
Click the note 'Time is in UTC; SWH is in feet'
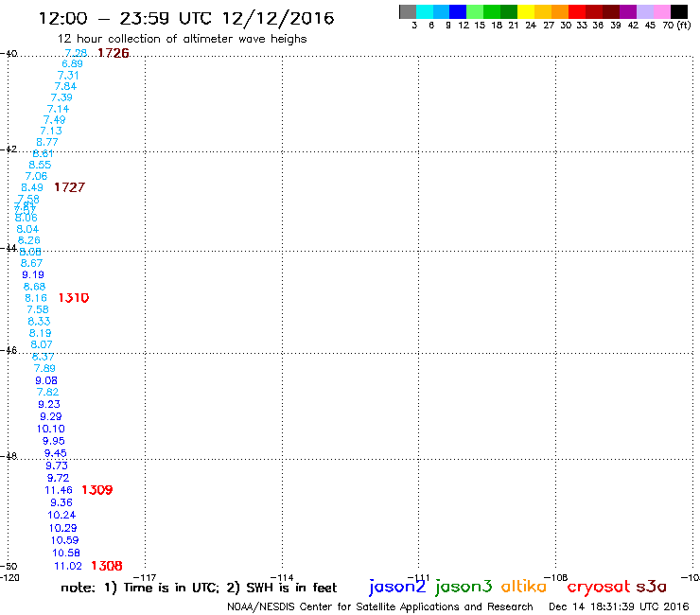click(x=199, y=588)
